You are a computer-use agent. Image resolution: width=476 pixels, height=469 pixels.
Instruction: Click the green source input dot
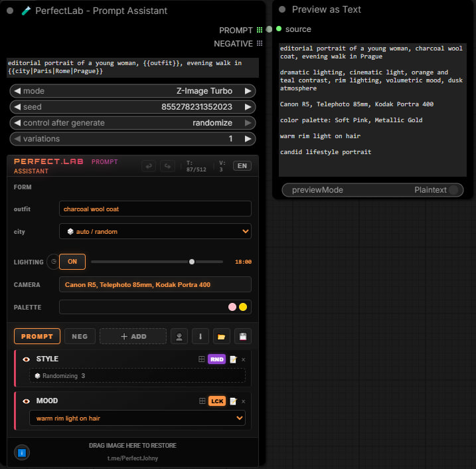tap(279, 29)
